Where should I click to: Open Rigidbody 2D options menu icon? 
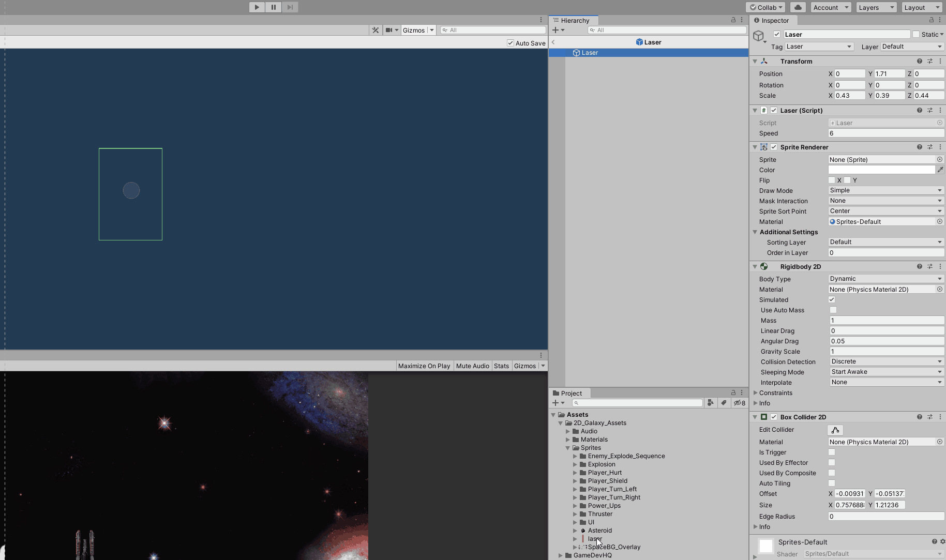[940, 267]
